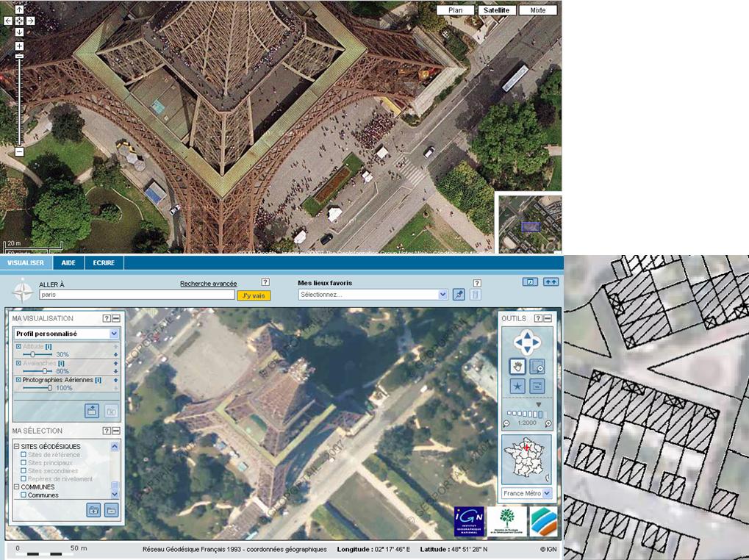
Task: Click the pushpin add-favorite icon
Action: [x=459, y=295]
